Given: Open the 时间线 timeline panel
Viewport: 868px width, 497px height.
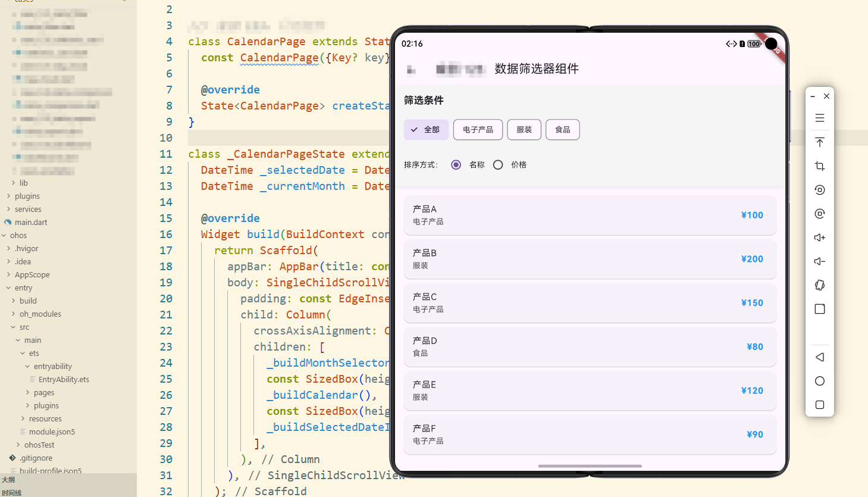Looking at the screenshot, I should point(12,492).
